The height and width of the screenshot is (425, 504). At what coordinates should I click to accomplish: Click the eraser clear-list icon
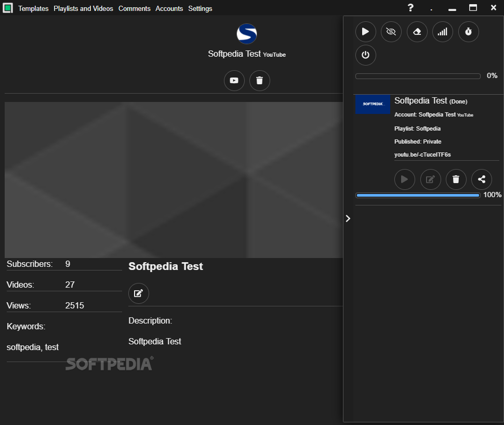(417, 32)
